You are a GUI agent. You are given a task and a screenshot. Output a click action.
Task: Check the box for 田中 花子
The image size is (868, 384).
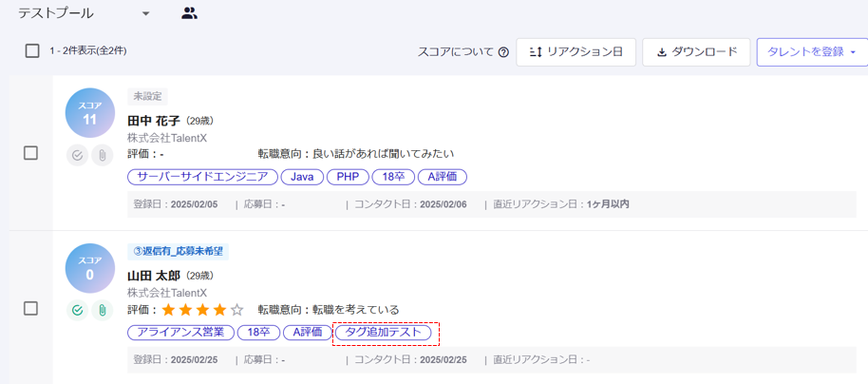[x=30, y=153]
